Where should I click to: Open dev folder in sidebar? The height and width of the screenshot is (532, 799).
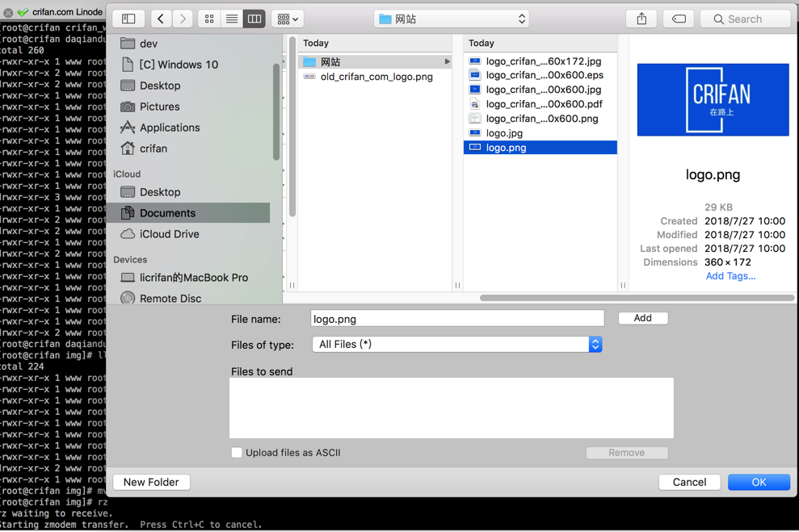[188, 44]
